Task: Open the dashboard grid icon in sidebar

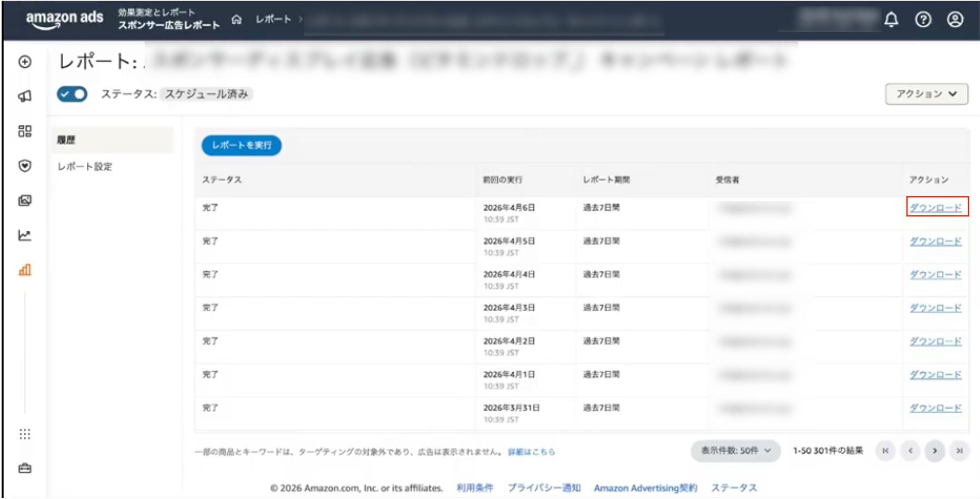Action: pyautogui.click(x=25, y=131)
